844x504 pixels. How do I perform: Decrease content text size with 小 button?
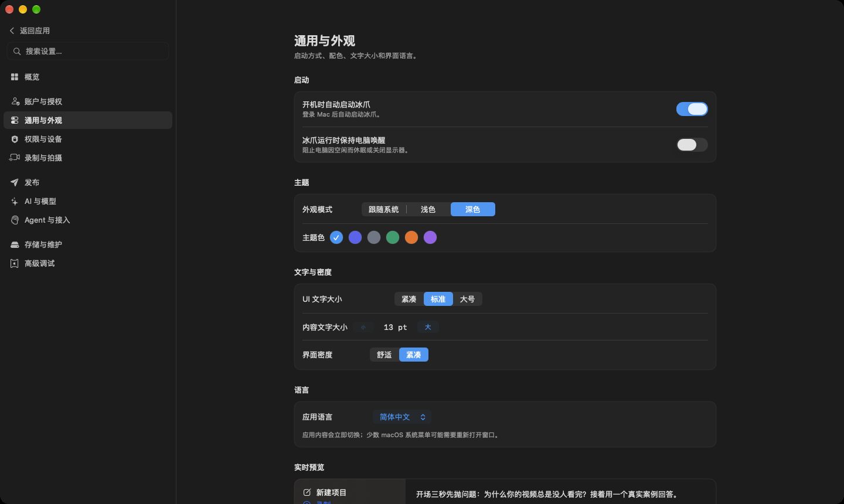click(x=363, y=327)
